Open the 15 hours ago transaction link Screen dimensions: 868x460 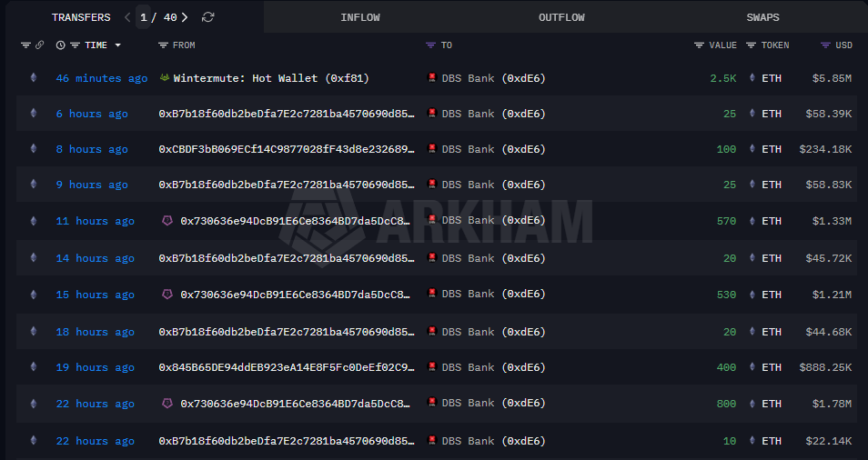(96, 295)
